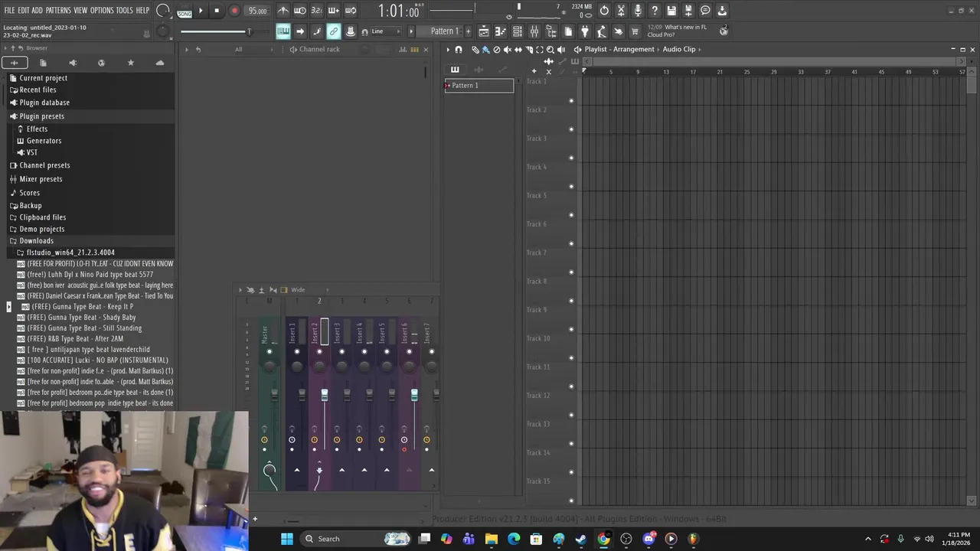Open the Channel rack options menu arrow
Screen dimensions: 980x551
pos(186,50)
